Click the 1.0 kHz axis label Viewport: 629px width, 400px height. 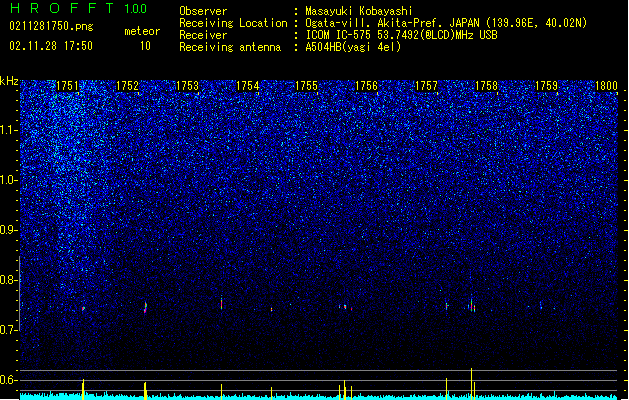coord(8,180)
